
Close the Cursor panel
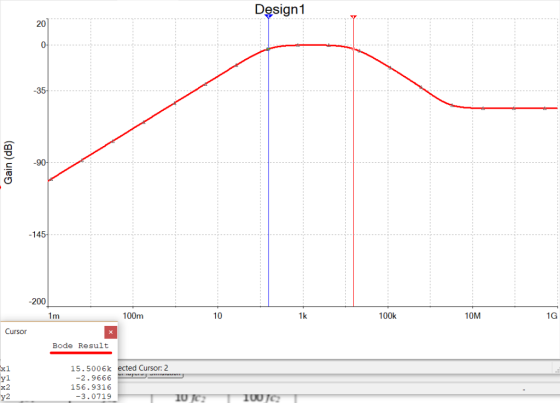coord(111,332)
